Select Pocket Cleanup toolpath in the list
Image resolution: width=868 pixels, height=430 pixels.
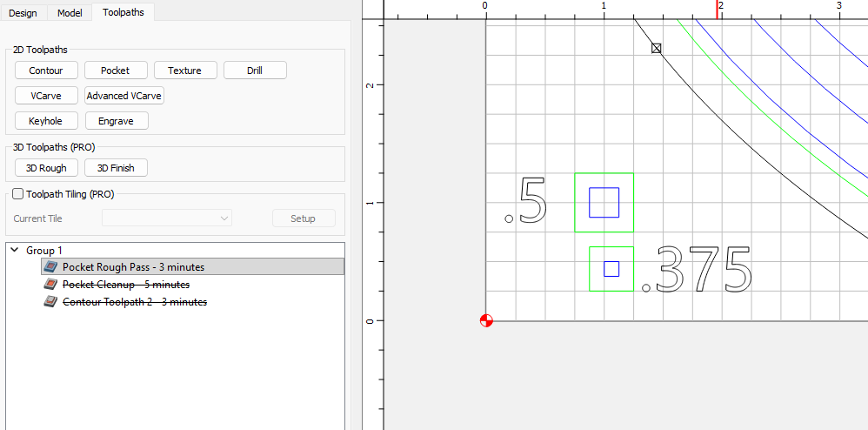point(126,285)
